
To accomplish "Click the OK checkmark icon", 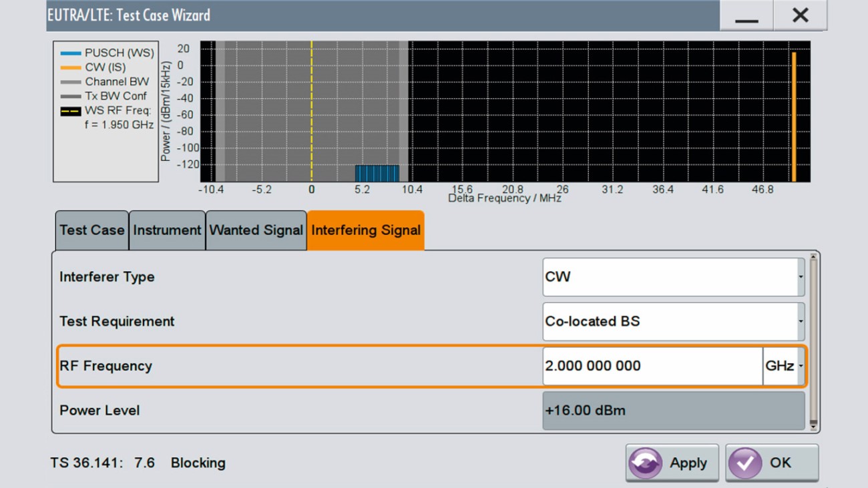I will click(x=744, y=463).
